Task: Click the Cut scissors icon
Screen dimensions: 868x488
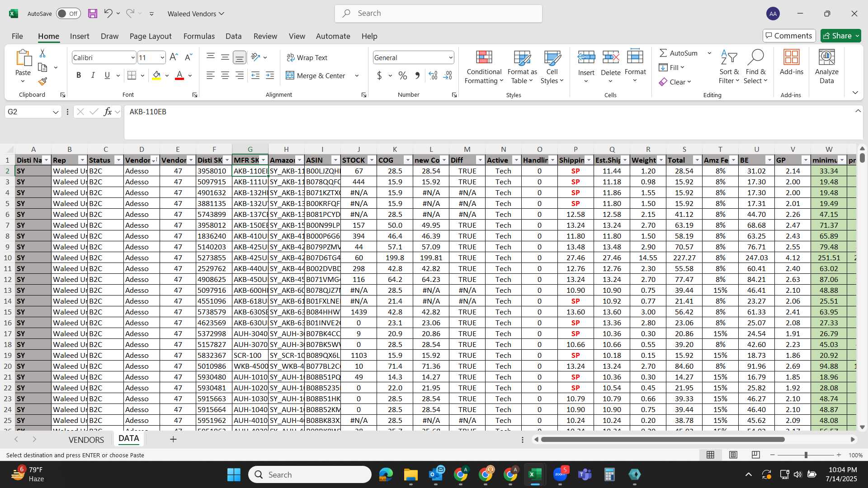Action: [x=42, y=53]
